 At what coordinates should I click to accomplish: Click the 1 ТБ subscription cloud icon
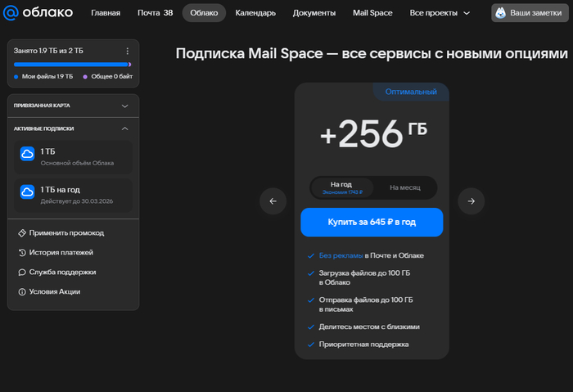pos(27,155)
